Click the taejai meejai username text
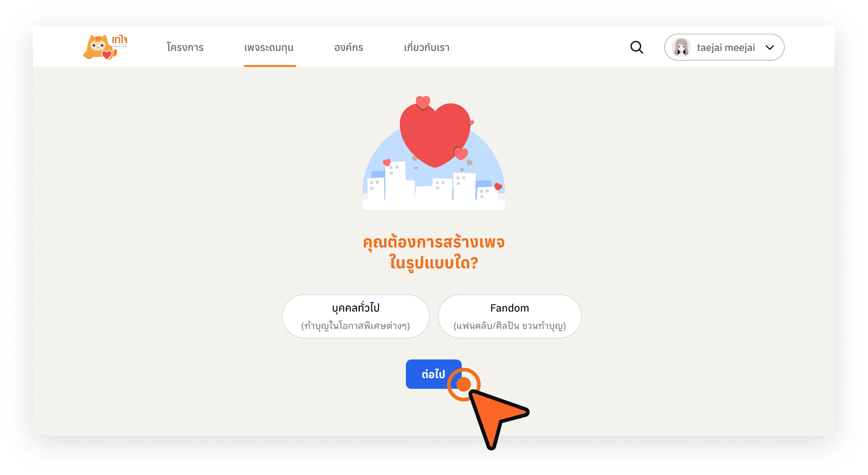The image size is (868, 475). point(726,47)
